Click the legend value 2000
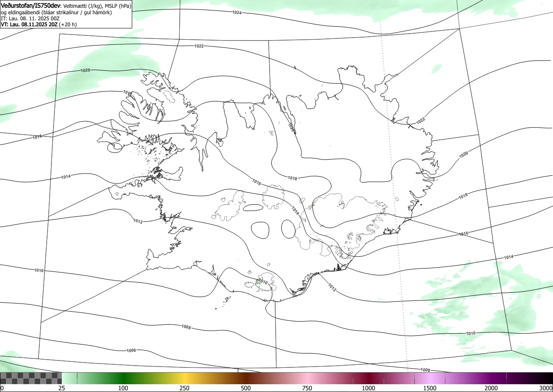 pyautogui.click(x=491, y=388)
